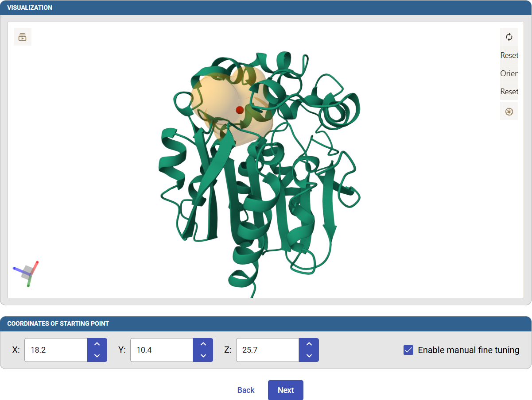The width and height of the screenshot is (532, 400).
Task: Decrease the Y coordinate with down arrow
Action: (203, 356)
